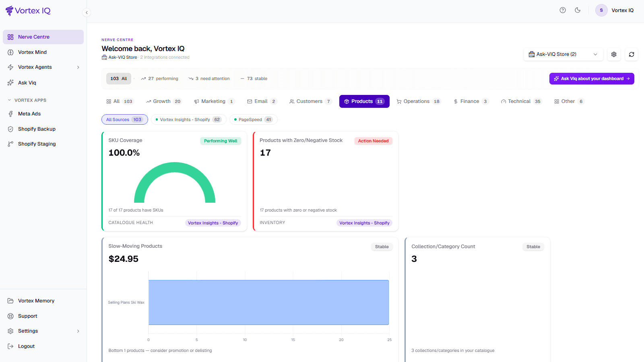Click the blue Selling Plans Ski Wax bar
The image size is (644, 362).
268,302
